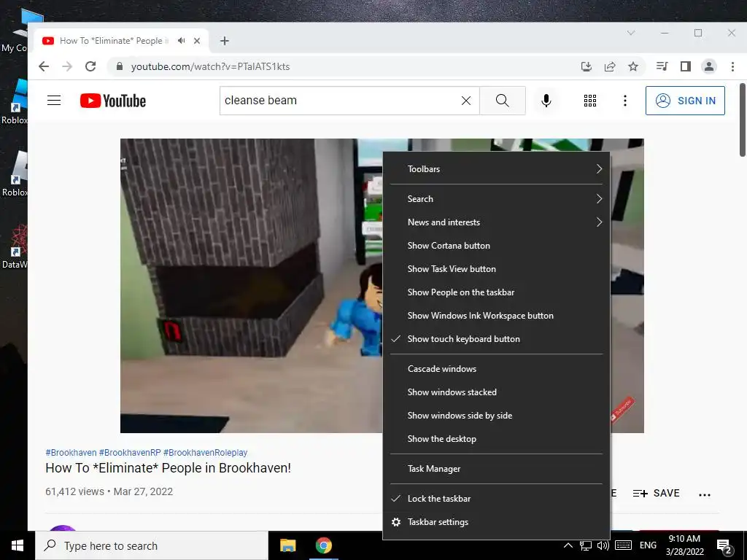Choose Show windows side by side

pos(496,416)
